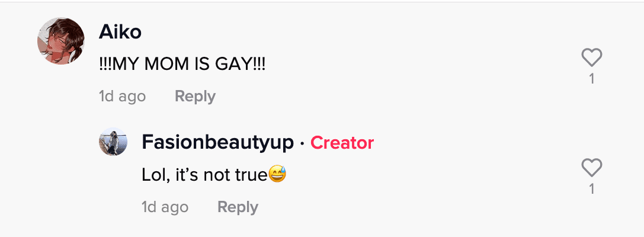Click the "1d ago" timestamp under Aiko's comment
644x237 pixels.
pyautogui.click(x=122, y=96)
